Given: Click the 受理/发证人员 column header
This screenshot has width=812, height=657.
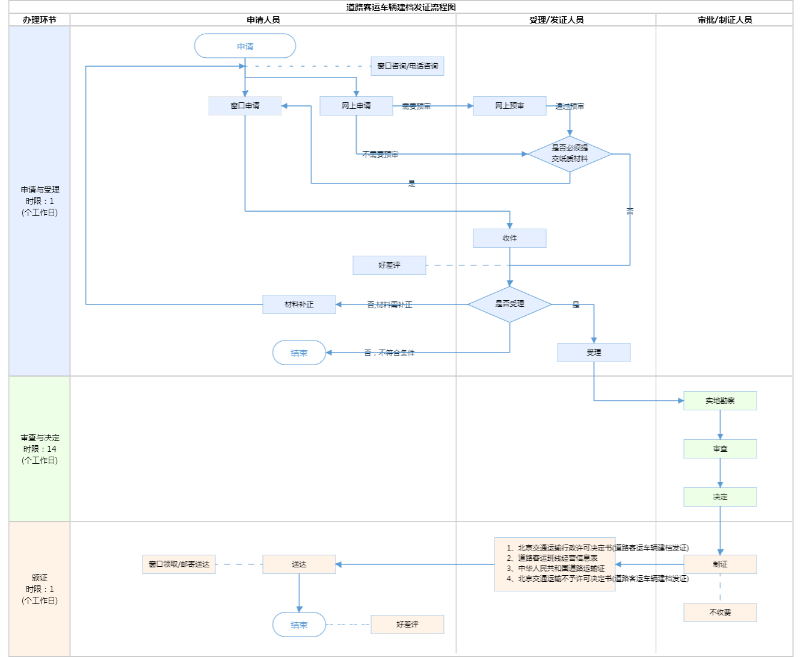Looking at the screenshot, I should [x=556, y=20].
